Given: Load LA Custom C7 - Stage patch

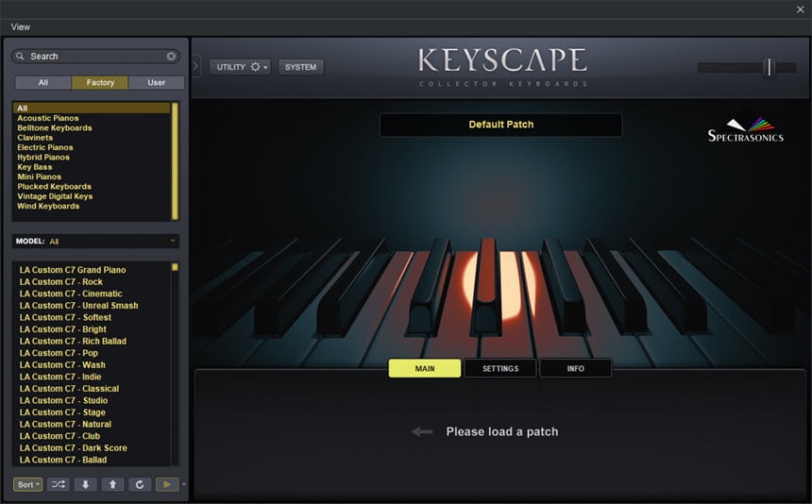Looking at the screenshot, I should click(62, 413).
